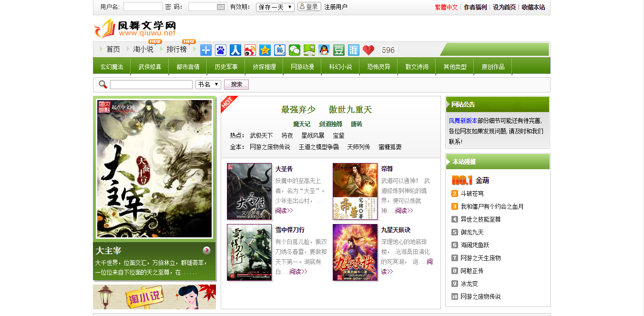The height and width of the screenshot is (316, 644).
Task: Open the soft keyboard icon in password field
Action: pos(221,7)
